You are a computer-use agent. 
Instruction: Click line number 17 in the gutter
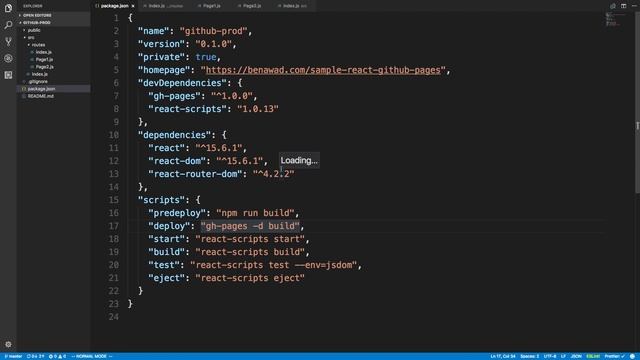point(113,226)
